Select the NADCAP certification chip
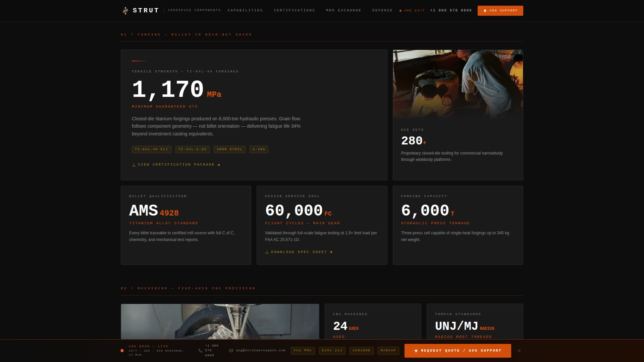 pyautogui.click(x=388, y=351)
